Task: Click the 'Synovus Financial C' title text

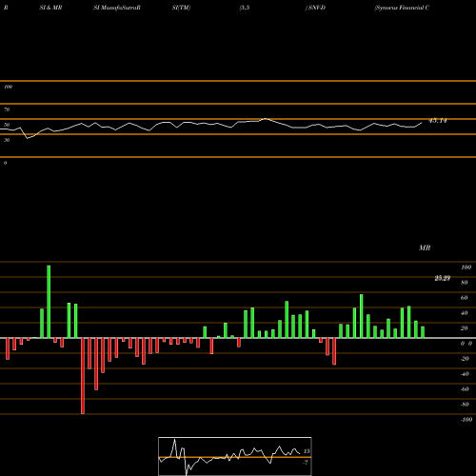Action: click(x=402, y=8)
